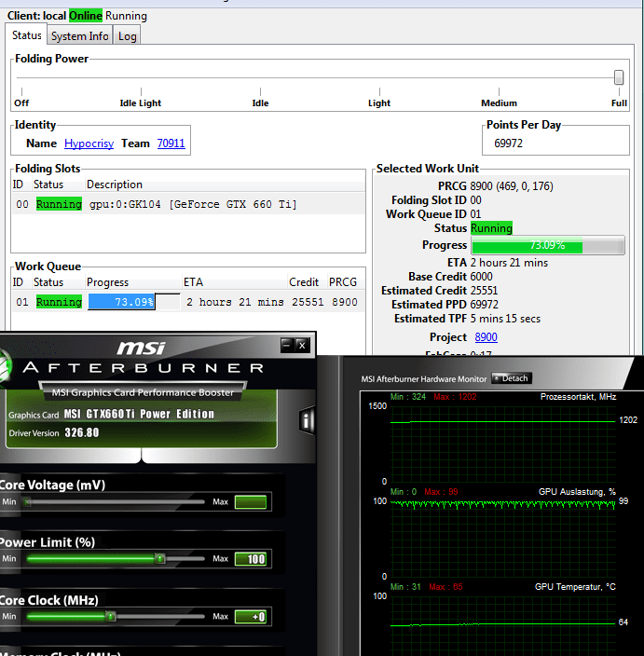This screenshot has height=656, width=644.
Task: Click the Online client status label
Action: pyautogui.click(x=86, y=16)
